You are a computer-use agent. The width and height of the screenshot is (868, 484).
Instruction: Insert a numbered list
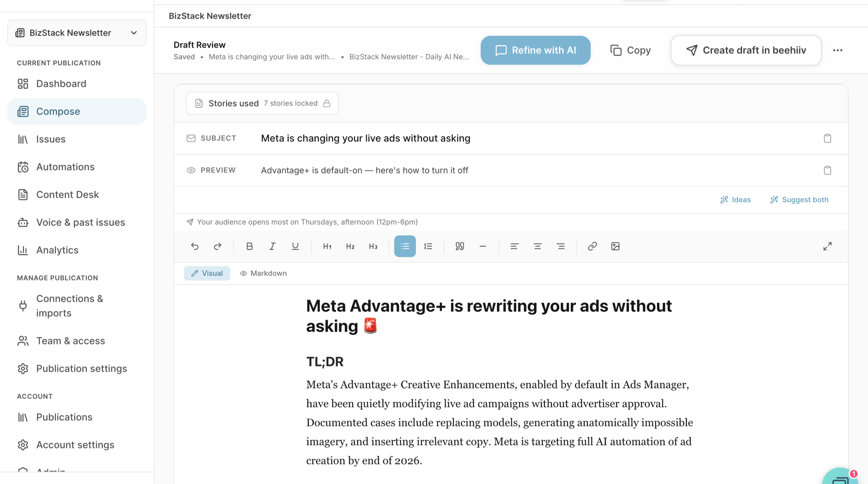coord(428,246)
